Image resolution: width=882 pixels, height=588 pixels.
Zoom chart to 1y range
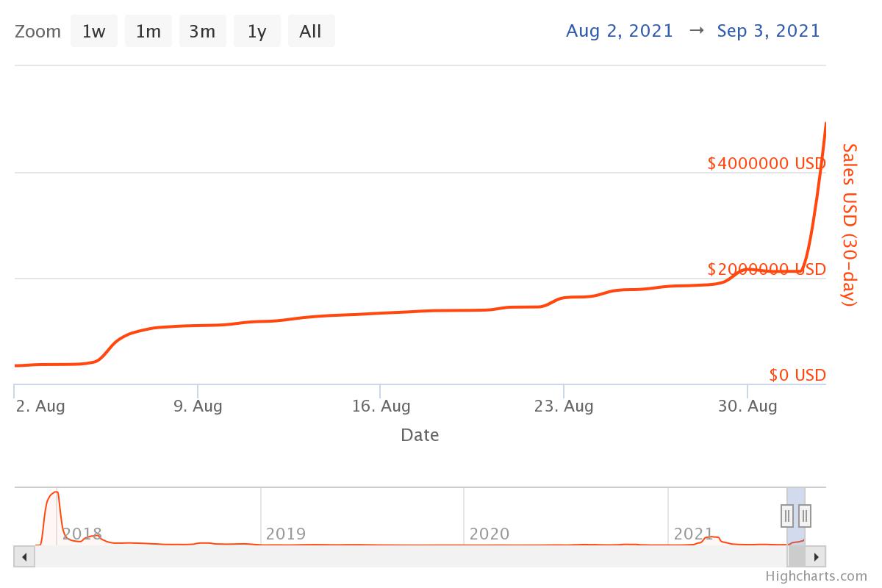(257, 32)
